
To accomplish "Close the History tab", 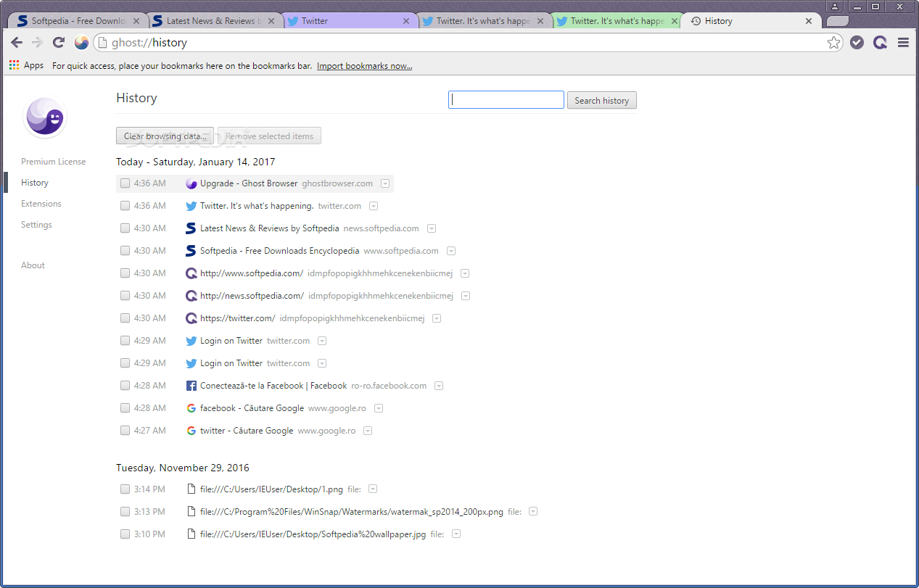I will click(x=809, y=21).
